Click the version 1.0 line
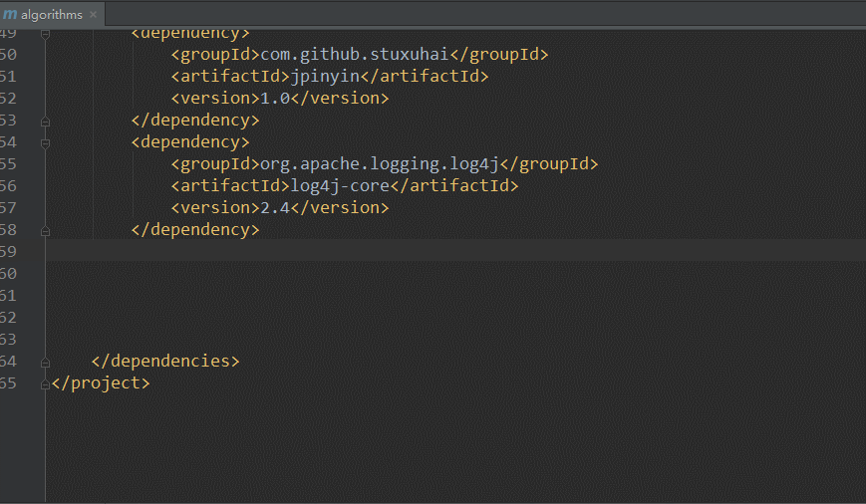The height and width of the screenshot is (504, 866). click(x=280, y=99)
